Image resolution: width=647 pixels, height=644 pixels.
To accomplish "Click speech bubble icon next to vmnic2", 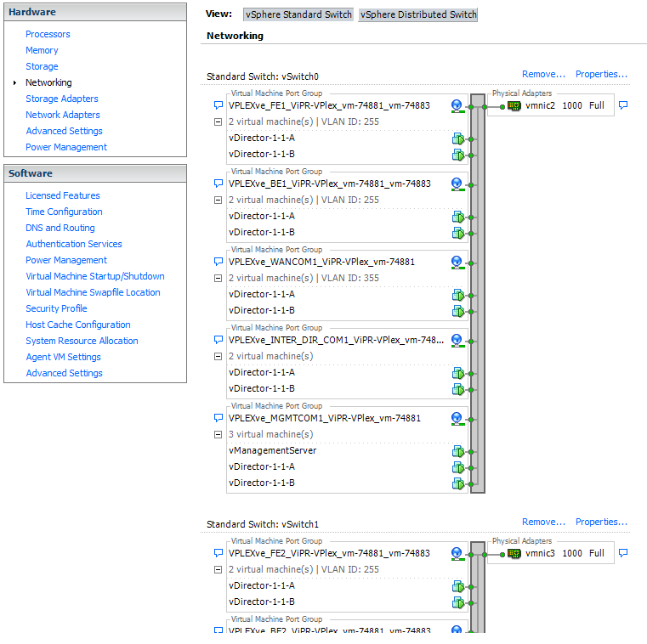I will pyautogui.click(x=623, y=106).
